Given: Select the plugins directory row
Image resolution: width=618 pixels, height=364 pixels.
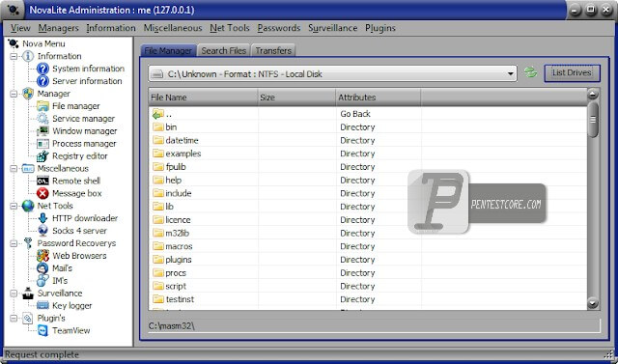Looking at the screenshot, I should pyautogui.click(x=367, y=260).
